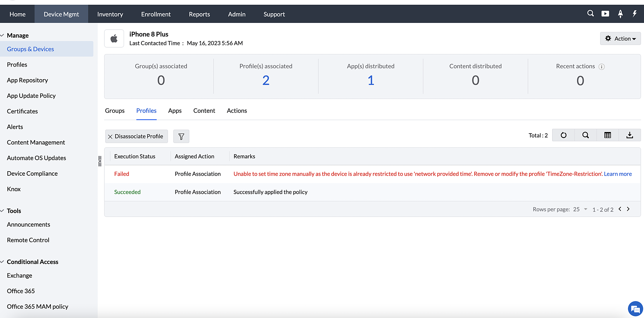Go to next page of results
Screen dimensions: 644x318
click(628, 209)
